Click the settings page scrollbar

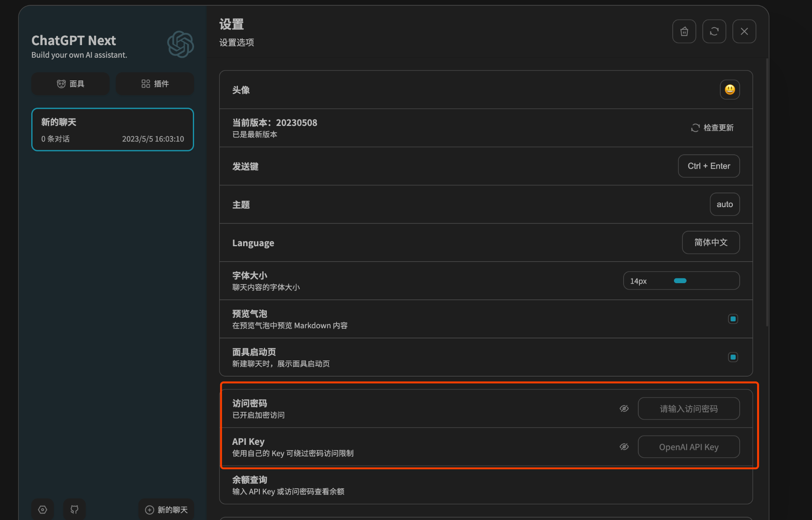pos(767,193)
